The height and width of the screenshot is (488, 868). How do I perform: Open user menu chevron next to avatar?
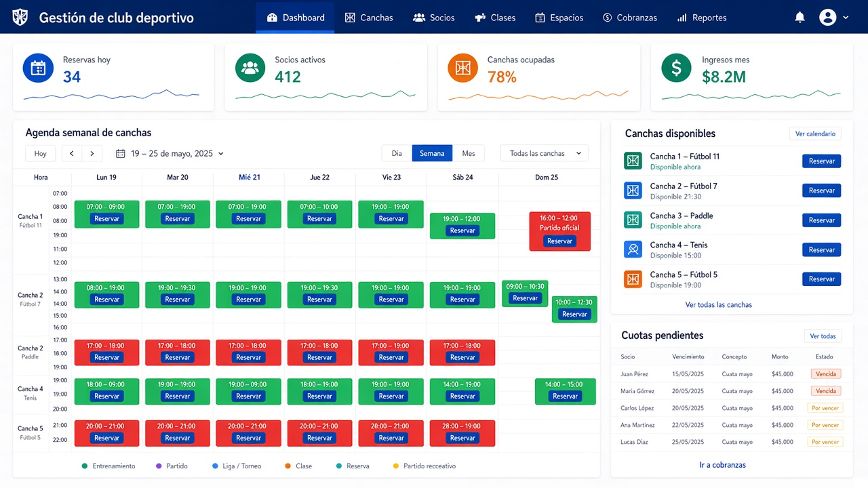pos(846,18)
